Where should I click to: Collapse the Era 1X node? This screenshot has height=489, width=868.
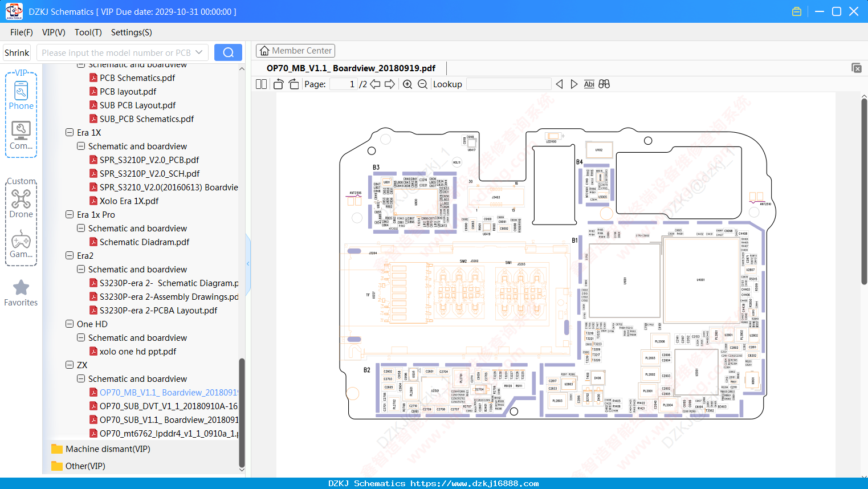pyautogui.click(x=70, y=132)
